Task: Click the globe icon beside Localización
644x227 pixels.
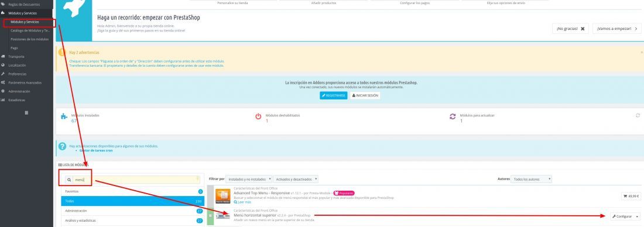Action: (3, 66)
